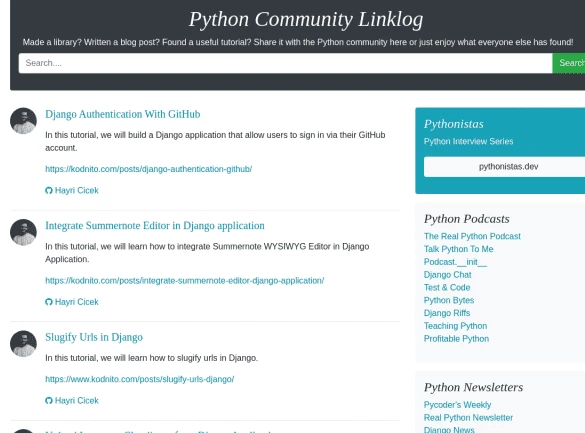Viewport: 585px width, 433px height.
Task: Click the GitHub icon beside Hayri Cicek under Summernote post
Action: [49, 302]
